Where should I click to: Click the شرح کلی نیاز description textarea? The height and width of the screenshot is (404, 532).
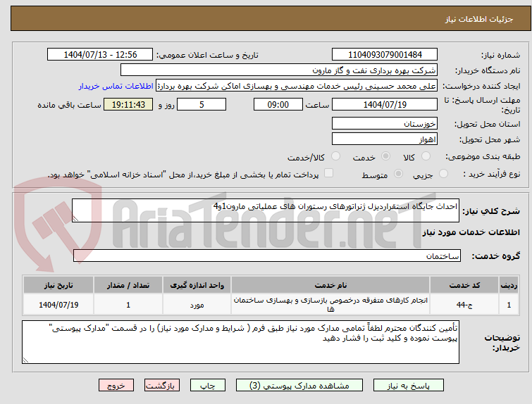[266, 210]
